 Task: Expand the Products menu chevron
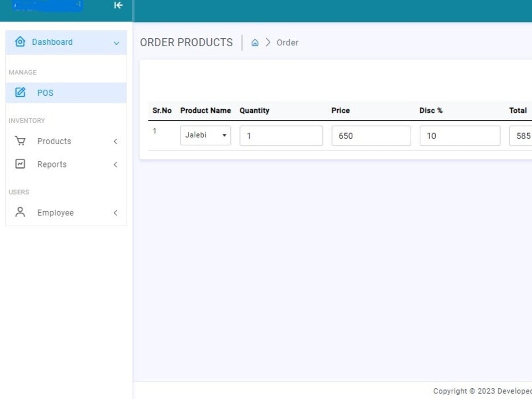[x=115, y=142]
